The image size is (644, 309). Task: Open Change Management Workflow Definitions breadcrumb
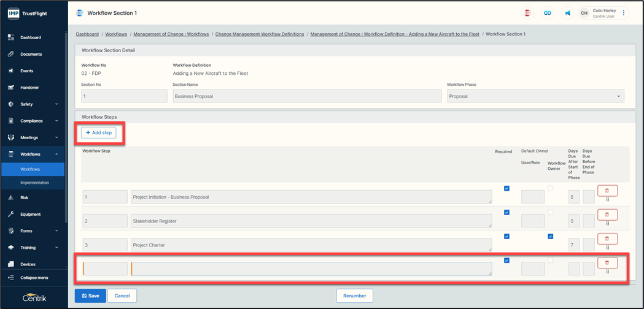(259, 34)
